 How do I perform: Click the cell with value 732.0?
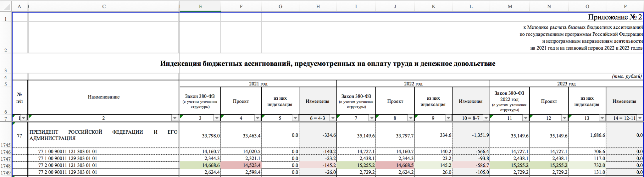[x=587, y=165]
